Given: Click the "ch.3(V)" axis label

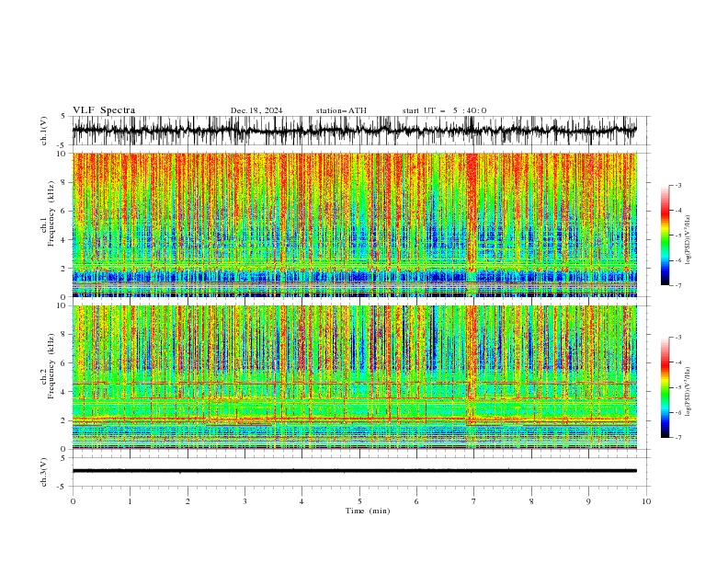Looking at the screenshot, I should click(44, 472).
